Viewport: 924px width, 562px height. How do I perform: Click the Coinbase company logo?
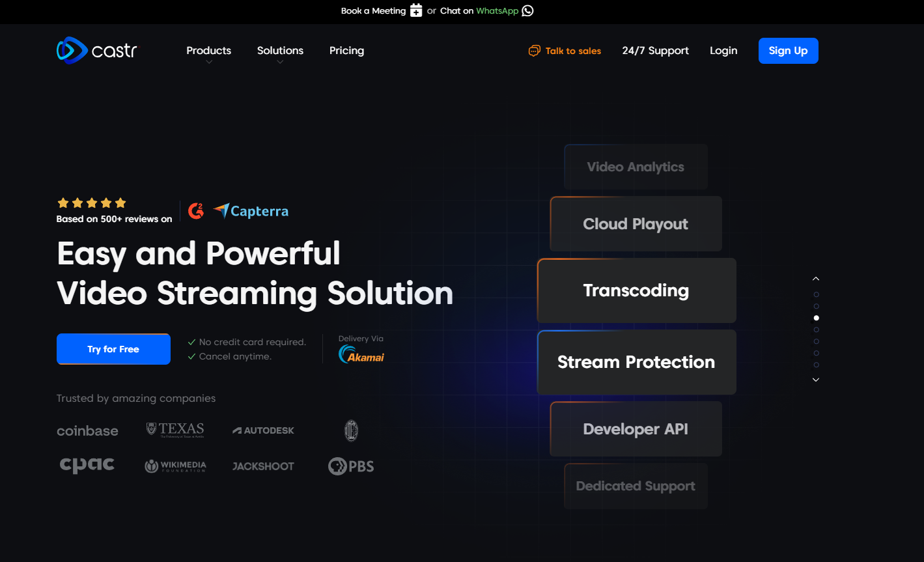87,430
